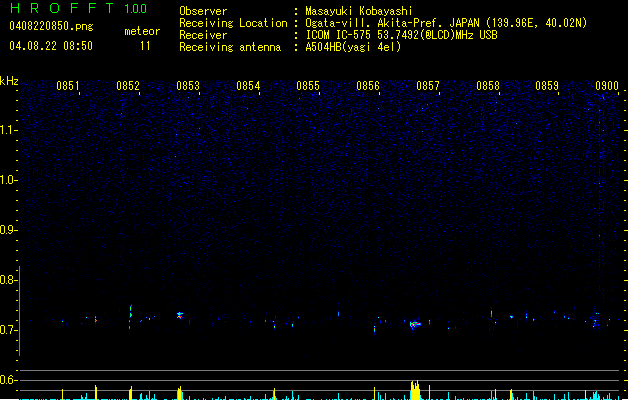Image resolution: width=629 pixels, height=400 pixels.
Task: Click the 0.6 kHz axis label
Action: (8, 380)
